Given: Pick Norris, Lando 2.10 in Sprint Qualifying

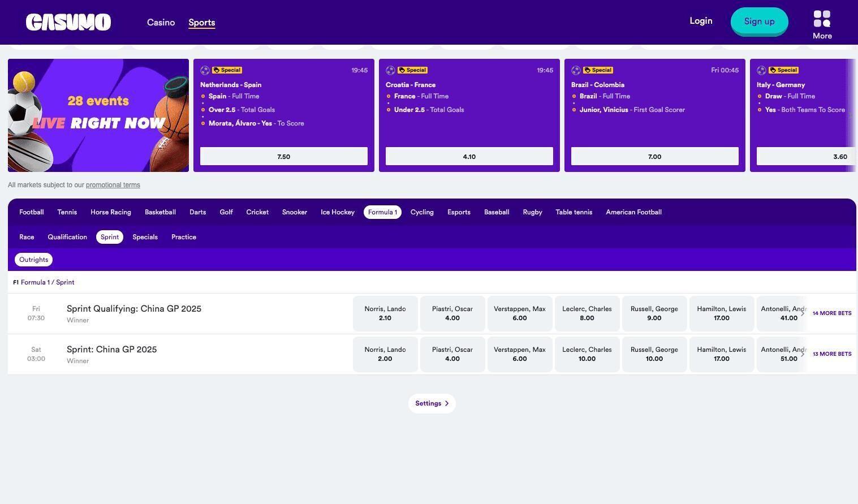Looking at the screenshot, I should pos(385,313).
